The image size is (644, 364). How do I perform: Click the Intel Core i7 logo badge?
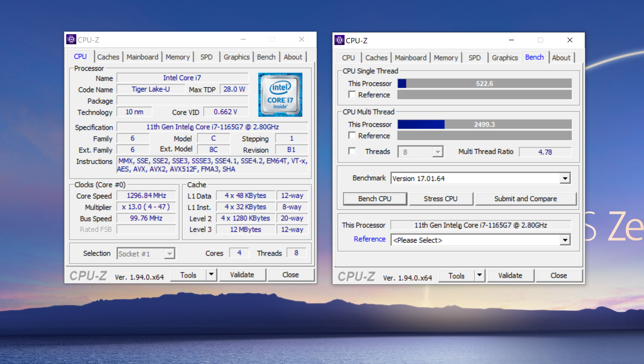pyautogui.click(x=280, y=95)
